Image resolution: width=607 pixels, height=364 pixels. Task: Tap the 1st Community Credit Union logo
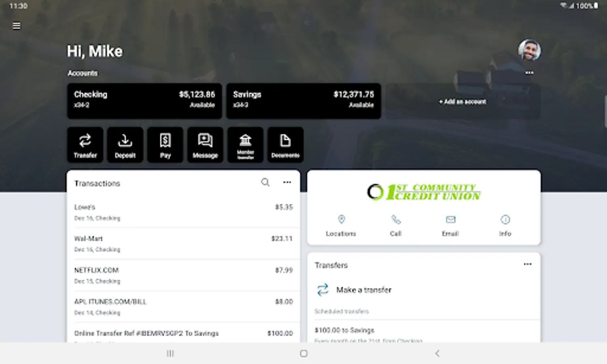[423, 192]
